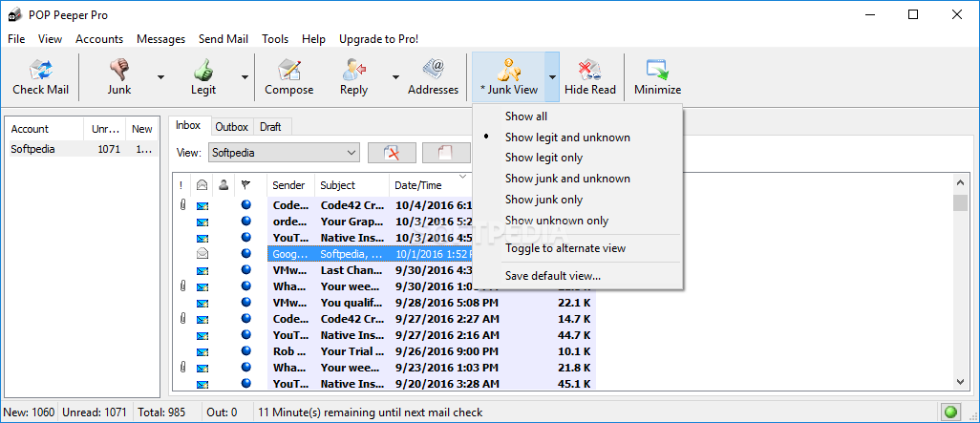Image resolution: width=980 pixels, height=423 pixels.
Task: Click the Unread column header in accounts
Action: point(104,129)
